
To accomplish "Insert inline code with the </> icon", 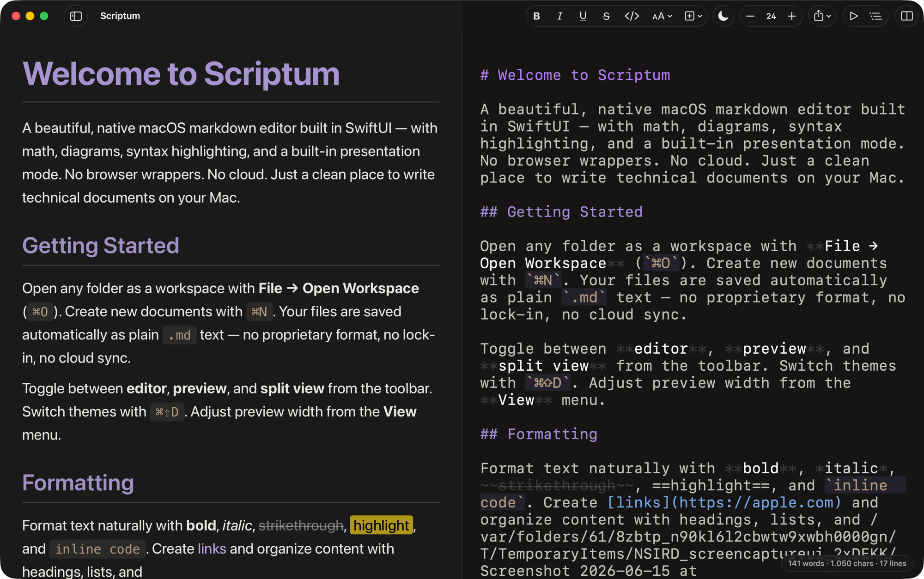I will coord(632,16).
